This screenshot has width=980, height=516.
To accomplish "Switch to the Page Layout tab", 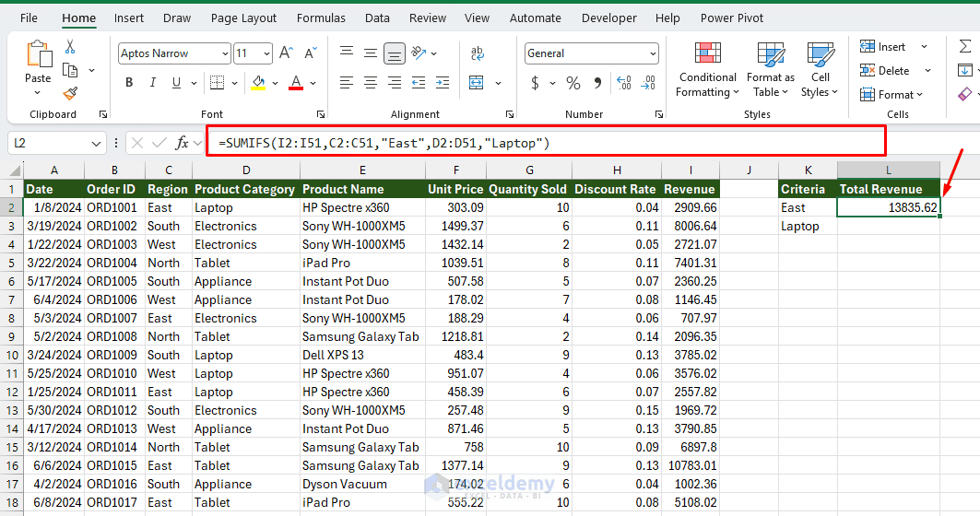I will point(243,18).
